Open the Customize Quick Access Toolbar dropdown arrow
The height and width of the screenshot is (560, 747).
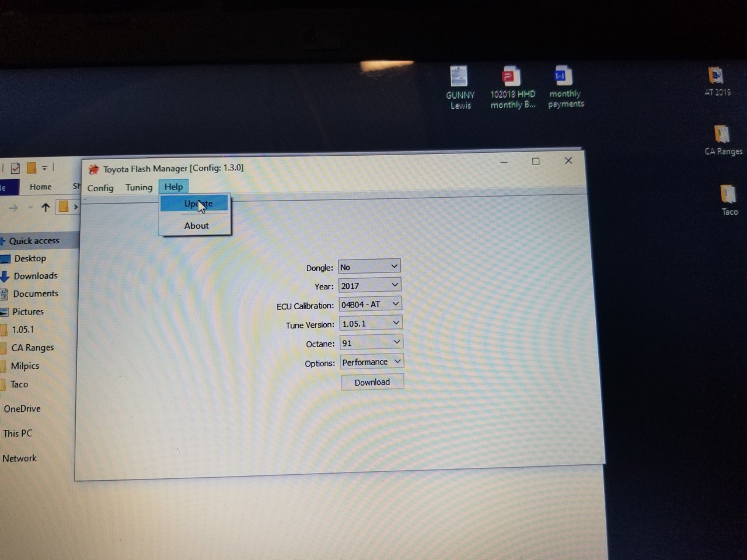44,168
